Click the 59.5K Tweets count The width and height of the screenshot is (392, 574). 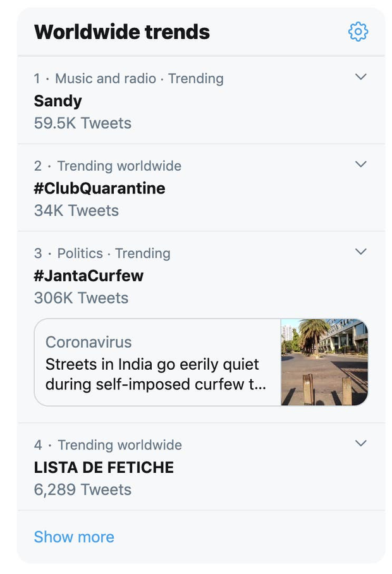click(x=83, y=123)
